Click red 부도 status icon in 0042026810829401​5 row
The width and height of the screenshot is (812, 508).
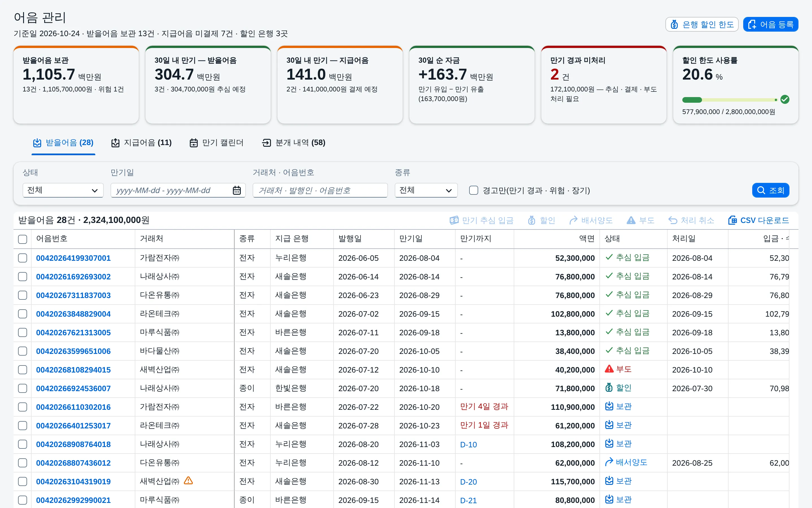pos(609,369)
